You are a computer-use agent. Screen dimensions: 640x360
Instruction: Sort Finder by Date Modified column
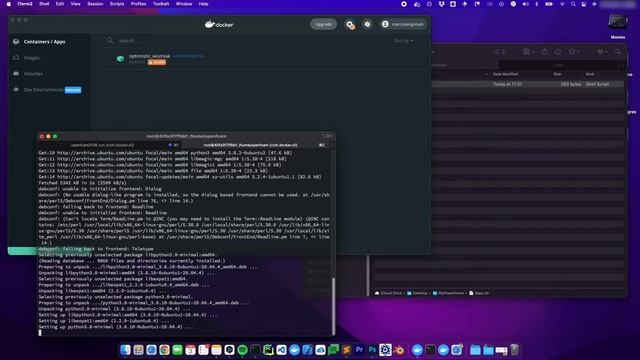[505, 74]
